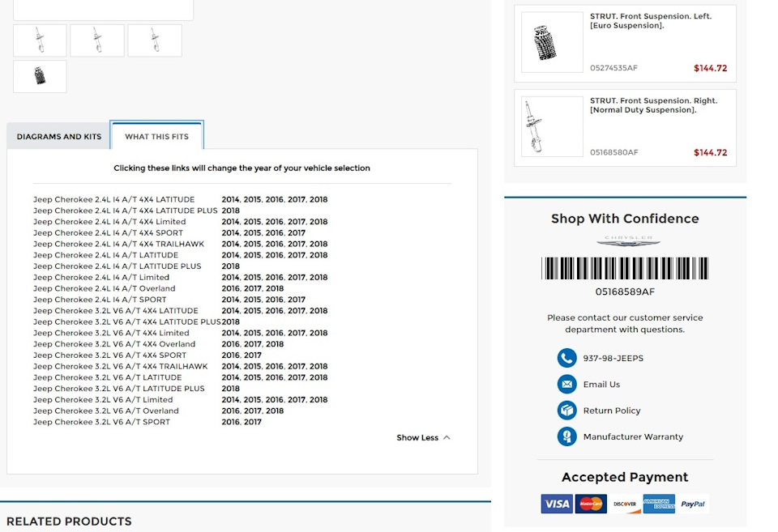Select Jeep Cherokee 2.4L I4 A/T 4X4 SPORT

pyautogui.click(x=108, y=233)
